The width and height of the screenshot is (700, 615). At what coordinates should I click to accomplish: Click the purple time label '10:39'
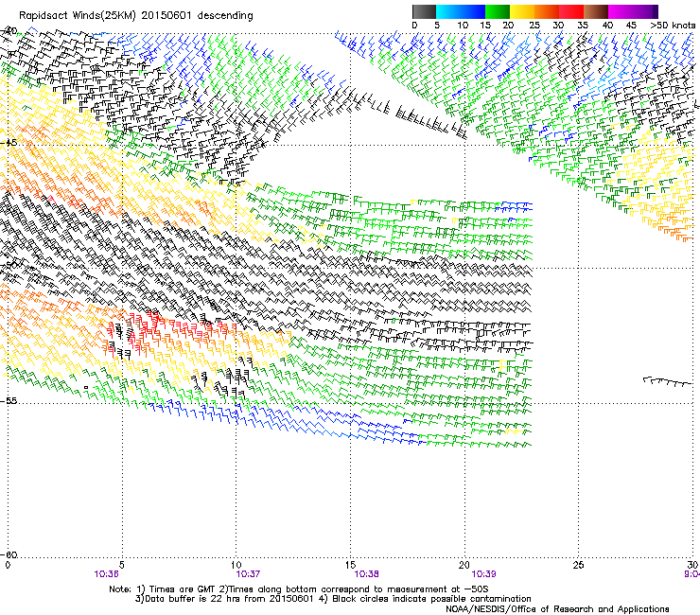484,574
